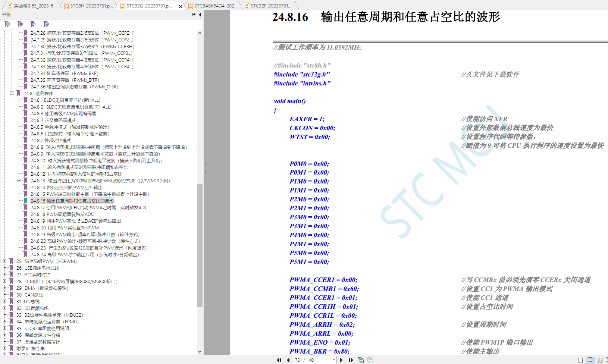Open bookmark 24.7.36 输出空闲状态寄存器

click(x=74, y=87)
